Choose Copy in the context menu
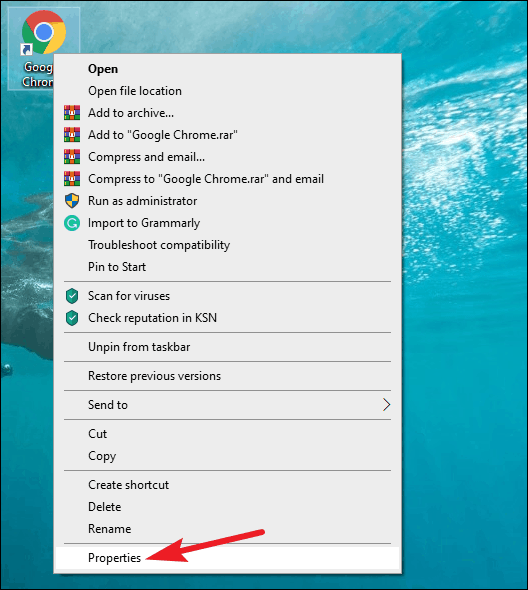The image size is (528, 590). [227, 456]
